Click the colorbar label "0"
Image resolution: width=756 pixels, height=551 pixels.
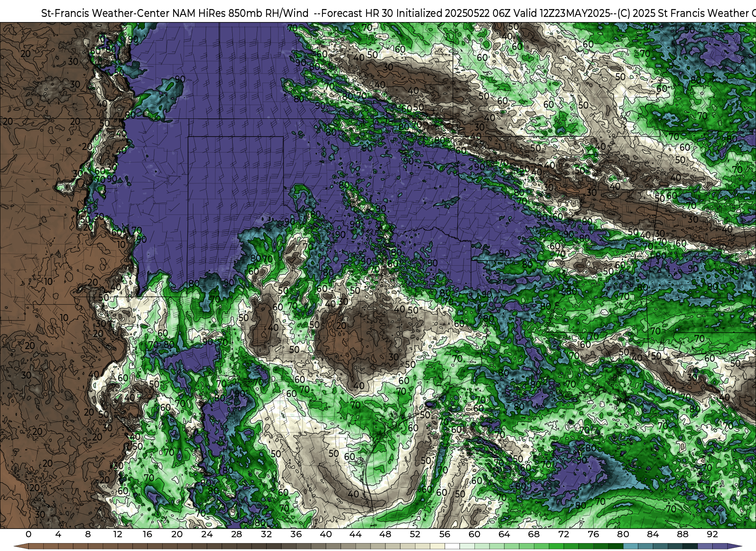(28, 534)
